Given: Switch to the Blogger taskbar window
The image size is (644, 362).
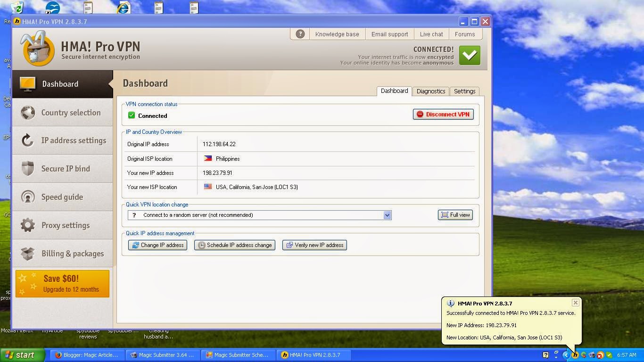Looking at the screenshot, I should [x=87, y=355].
